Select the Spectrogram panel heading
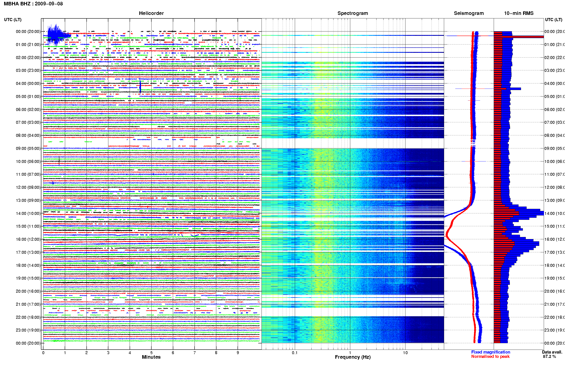 point(353,13)
